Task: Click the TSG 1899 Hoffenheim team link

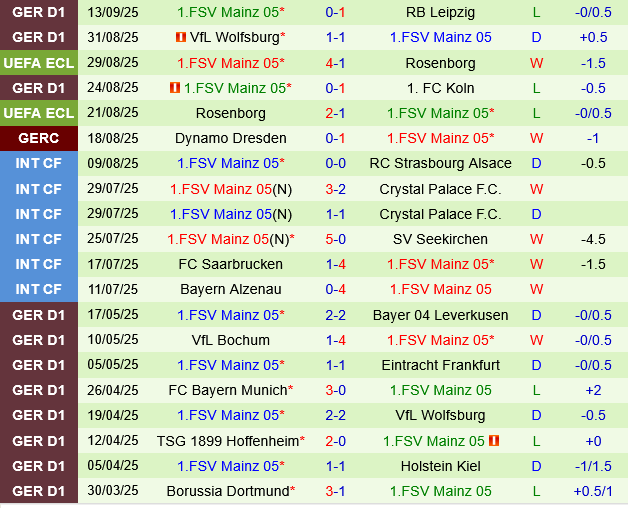Action: coord(227,440)
